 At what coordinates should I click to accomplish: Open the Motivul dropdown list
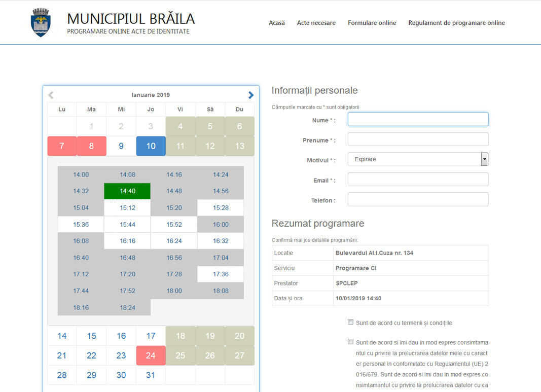pyautogui.click(x=418, y=159)
